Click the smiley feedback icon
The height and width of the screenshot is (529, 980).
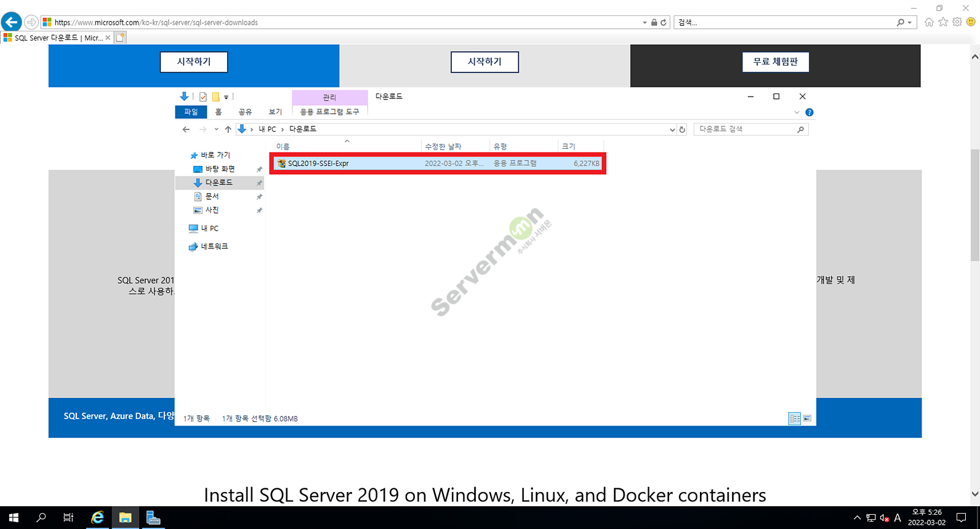[971, 22]
